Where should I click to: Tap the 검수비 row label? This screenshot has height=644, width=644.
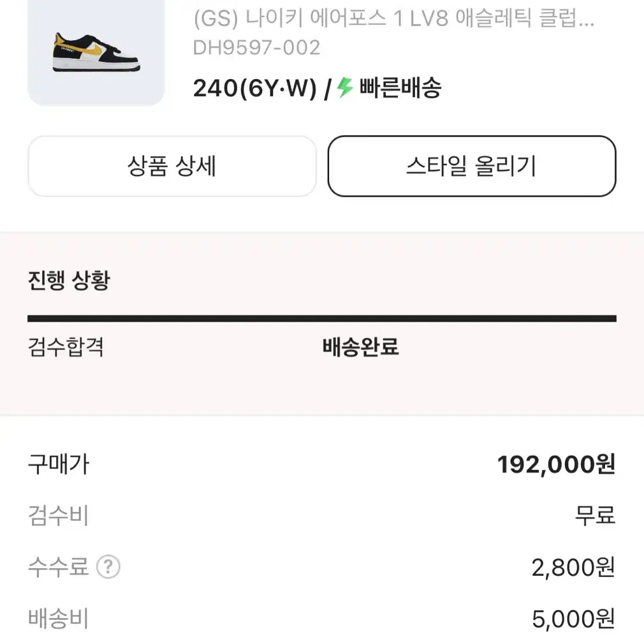click(58, 515)
